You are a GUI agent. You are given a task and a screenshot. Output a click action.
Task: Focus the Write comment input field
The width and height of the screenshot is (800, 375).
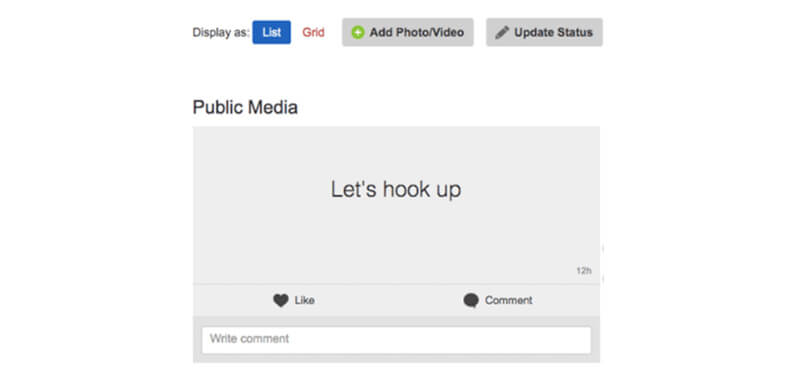tap(396, 340)
